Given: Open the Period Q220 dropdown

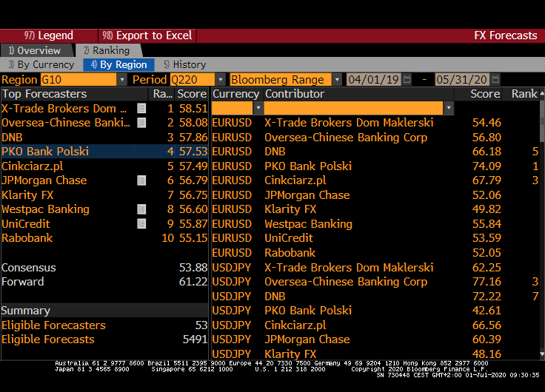Looking at the screenshot, I should (220, 80).
